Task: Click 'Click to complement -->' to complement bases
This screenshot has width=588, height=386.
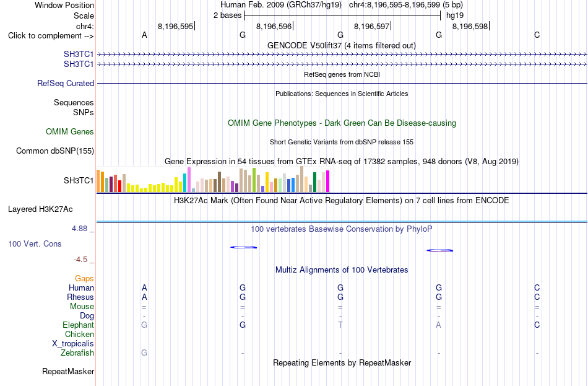Action: point(51,36)
